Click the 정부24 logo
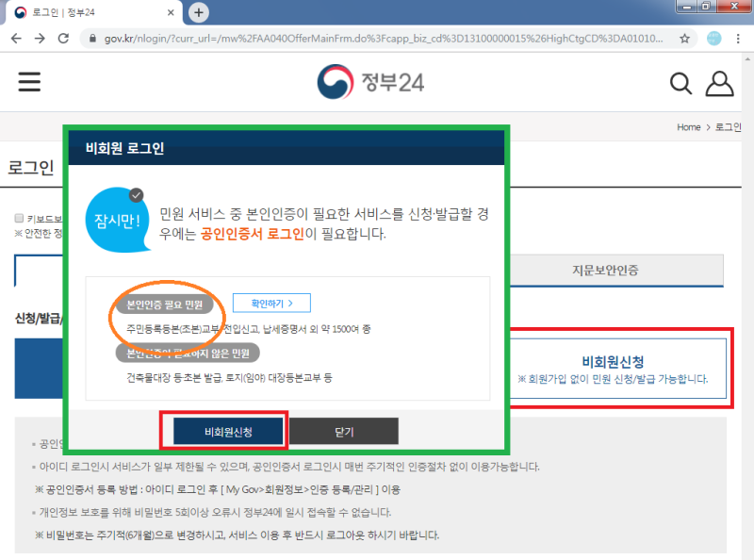 (x=370, y=82)
